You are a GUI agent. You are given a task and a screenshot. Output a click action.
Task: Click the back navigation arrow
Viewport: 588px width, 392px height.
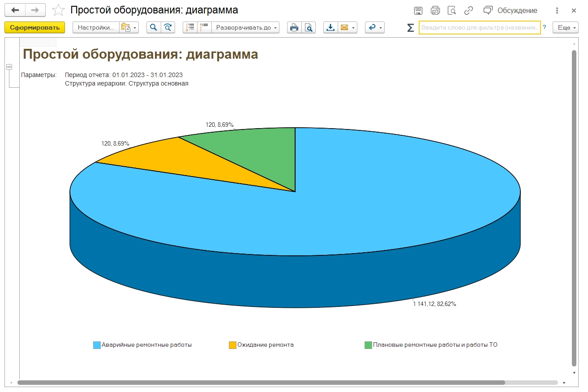coord(15,10)
